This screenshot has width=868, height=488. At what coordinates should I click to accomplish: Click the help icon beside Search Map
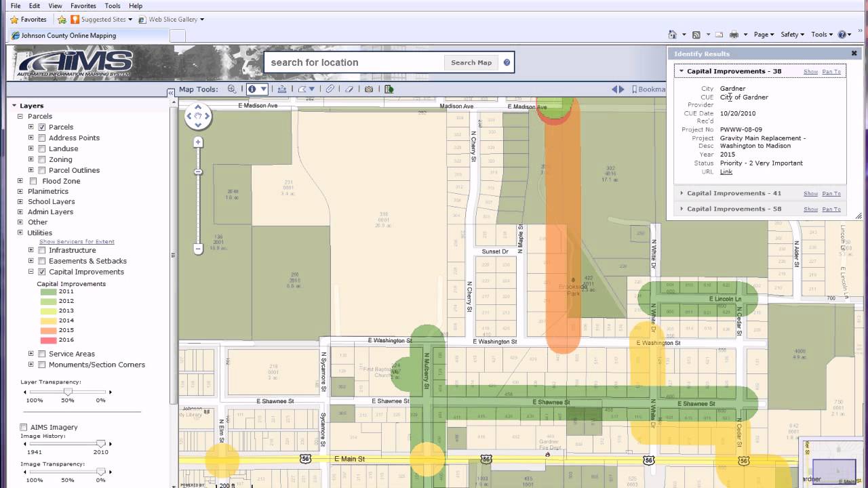point(507,62)
